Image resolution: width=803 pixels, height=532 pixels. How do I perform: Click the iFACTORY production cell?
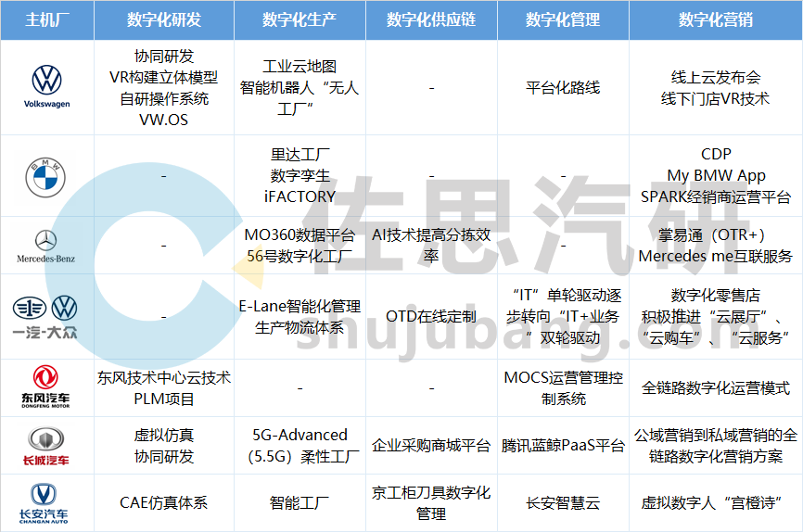click(300, 175)
